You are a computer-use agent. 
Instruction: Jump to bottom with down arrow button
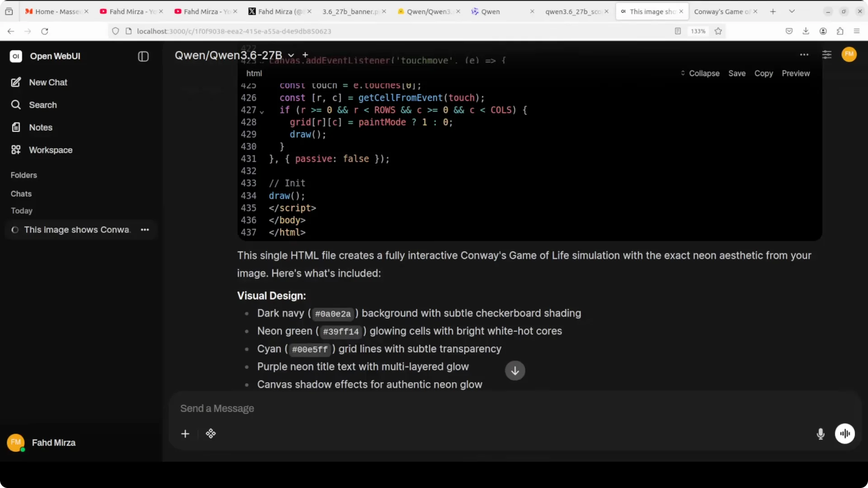[515, 371]
